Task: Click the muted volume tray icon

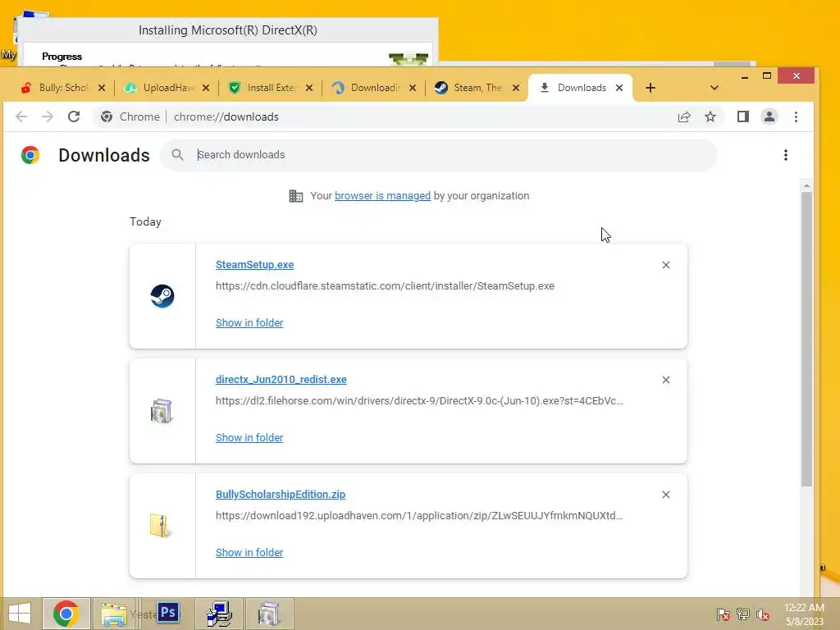Action: (x=763, y=614)
